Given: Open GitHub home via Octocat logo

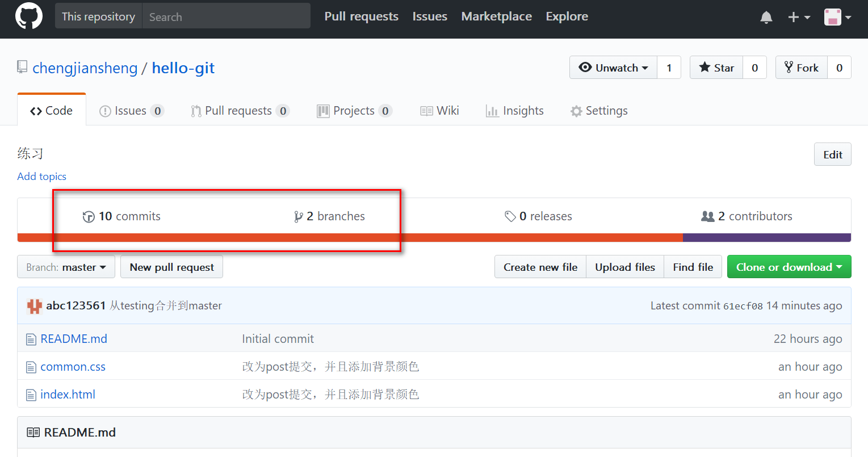Looking at the screenshot, I should tap(29, 16).
